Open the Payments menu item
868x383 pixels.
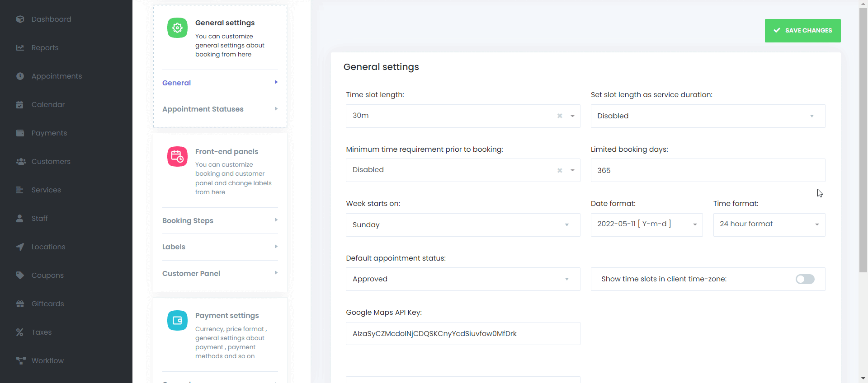pyautogui.click(x=49, y=133)
